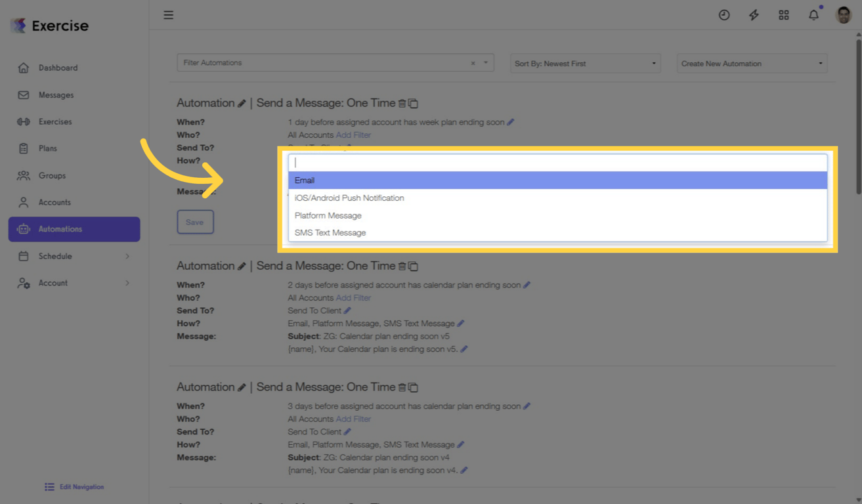Click the notification bell icon
Screen dimensions: 862x504
813,14
